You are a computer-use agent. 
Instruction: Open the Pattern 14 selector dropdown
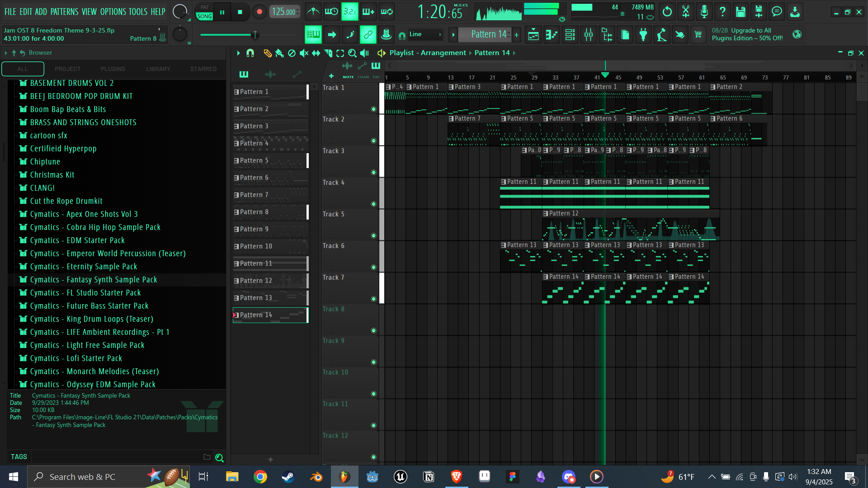pyautogui.click(x=486, y=35)
